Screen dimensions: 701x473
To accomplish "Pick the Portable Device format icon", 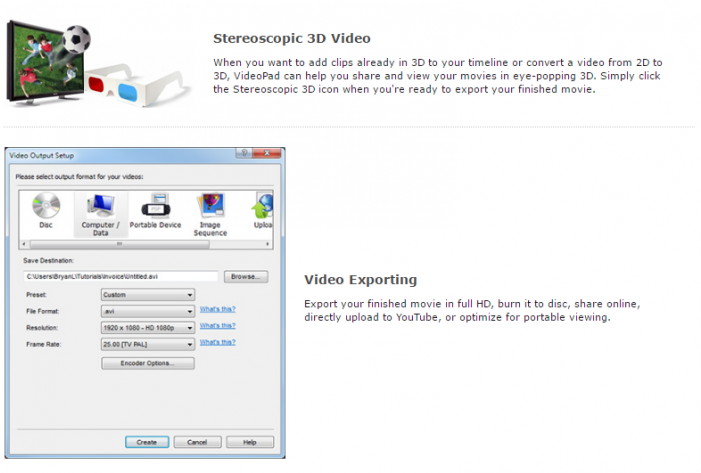I will (x=154, y=208).
